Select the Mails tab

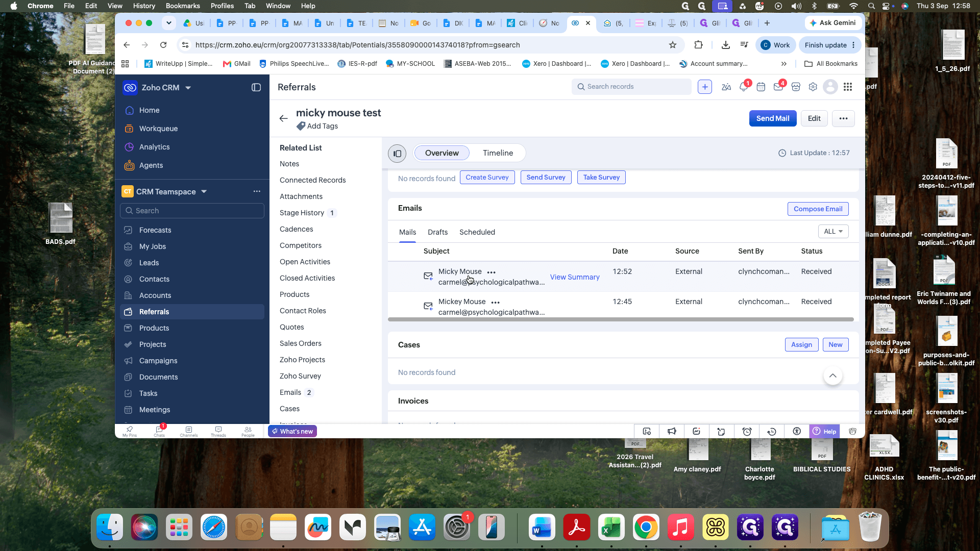click(407, 232)
